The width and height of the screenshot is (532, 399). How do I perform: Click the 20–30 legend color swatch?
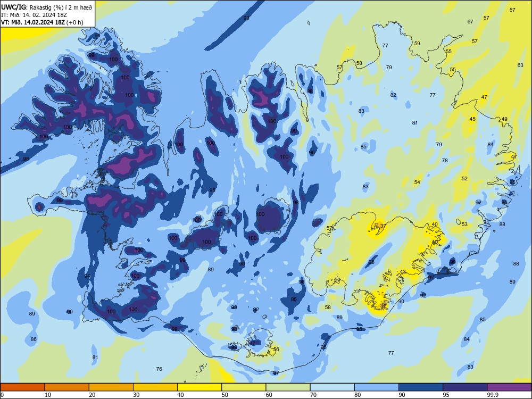[x=111, y=387]
